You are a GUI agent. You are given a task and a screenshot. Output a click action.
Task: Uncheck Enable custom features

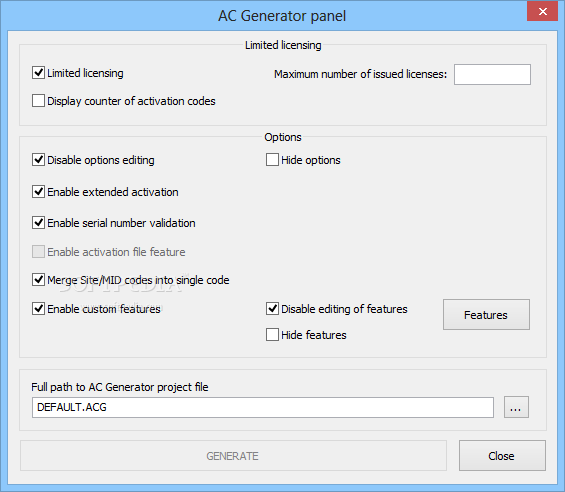click(38, 309)
